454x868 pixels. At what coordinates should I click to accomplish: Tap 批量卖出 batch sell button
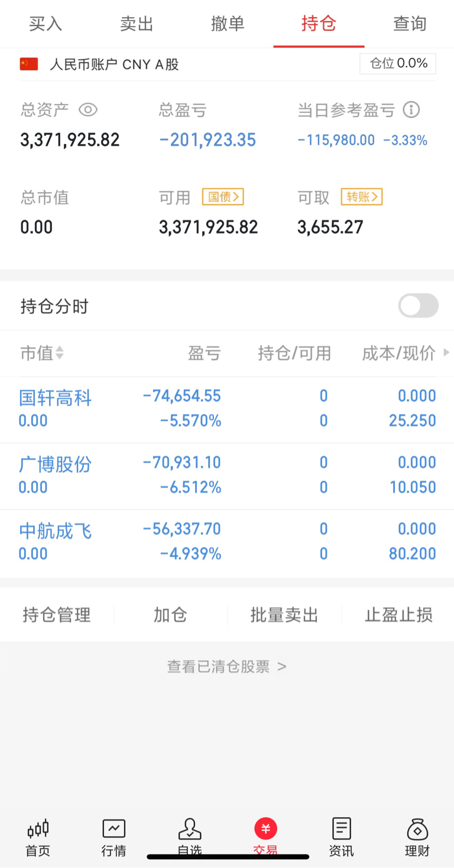click(x=284, y=615)
